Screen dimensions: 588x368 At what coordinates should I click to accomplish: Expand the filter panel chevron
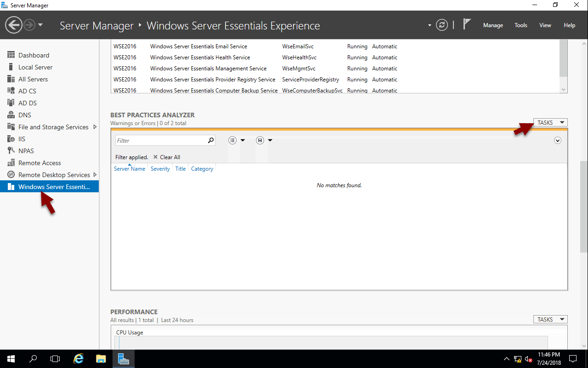558,140
